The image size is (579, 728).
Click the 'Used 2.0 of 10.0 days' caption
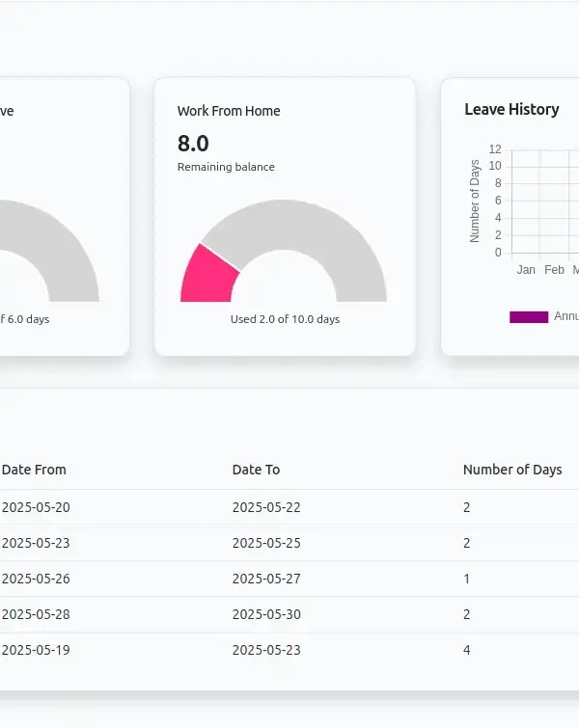[285, 319]
